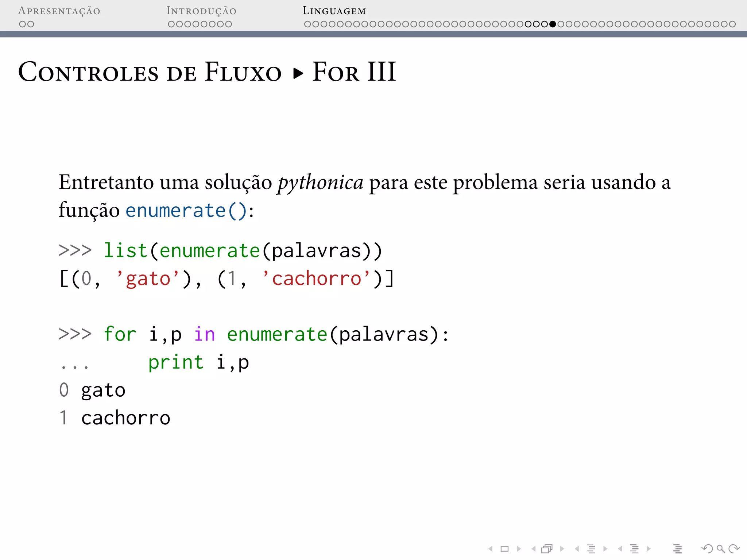Click 'For III' in the slide title
The height and width of the screenshot is (560, 747).
tap(354, 72)
